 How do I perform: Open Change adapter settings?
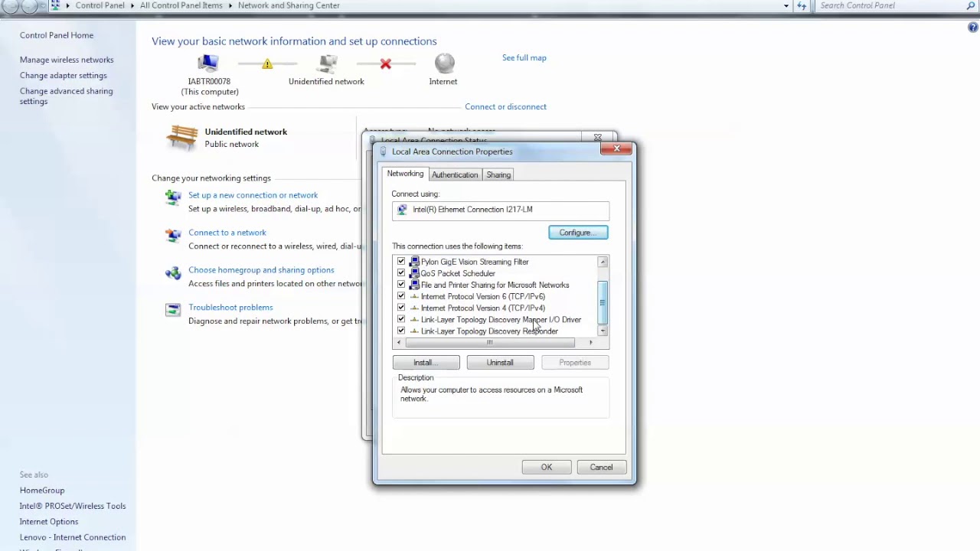pyautogui.click(x=64, y=75)
